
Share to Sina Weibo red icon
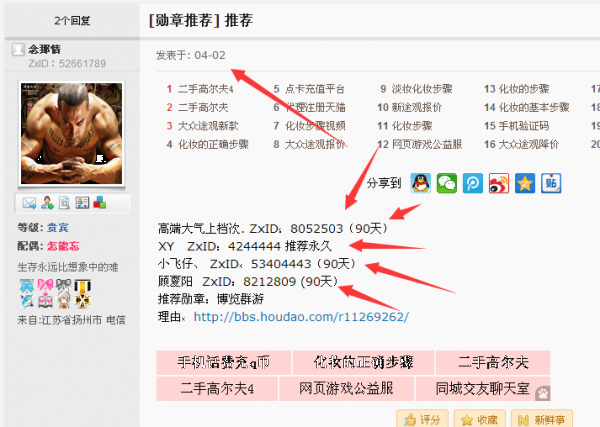[x=499, y=183]
